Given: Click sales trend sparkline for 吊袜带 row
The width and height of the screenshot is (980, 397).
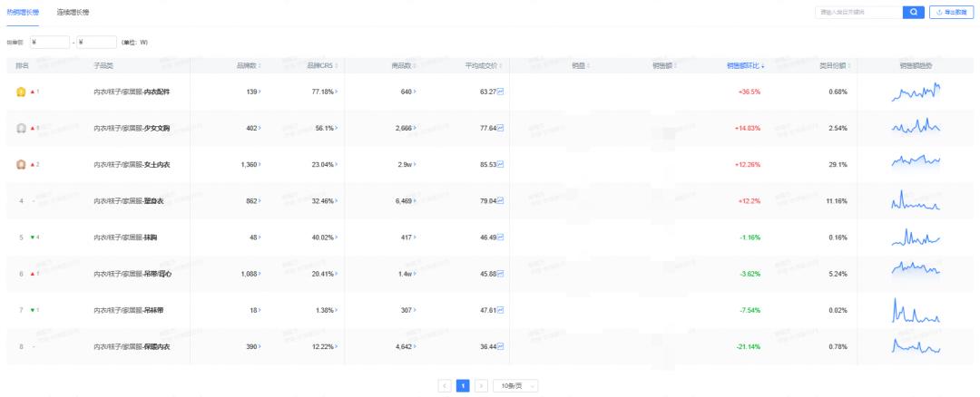Looking at the screenshot, I should (916, 310).
